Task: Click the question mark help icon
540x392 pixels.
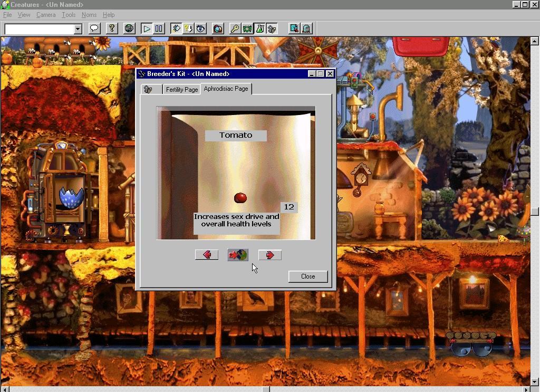Action: [111, 28]
